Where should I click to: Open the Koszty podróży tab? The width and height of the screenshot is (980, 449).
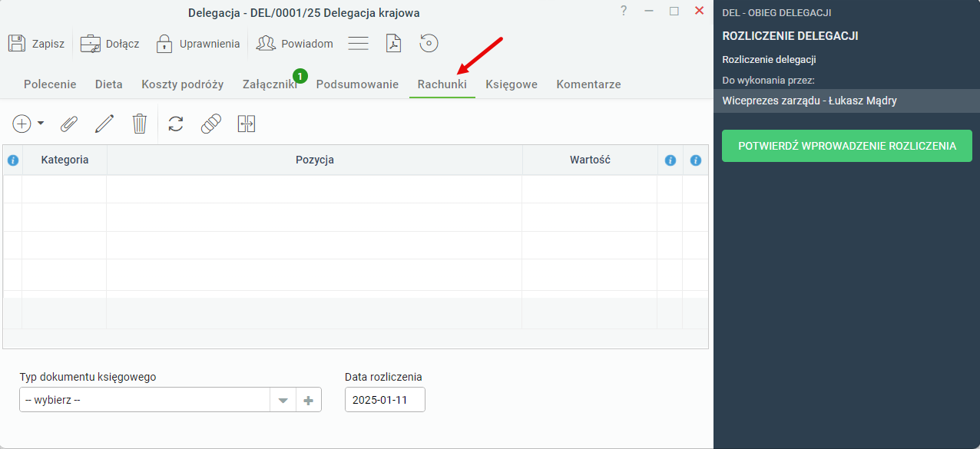[183, 84]
